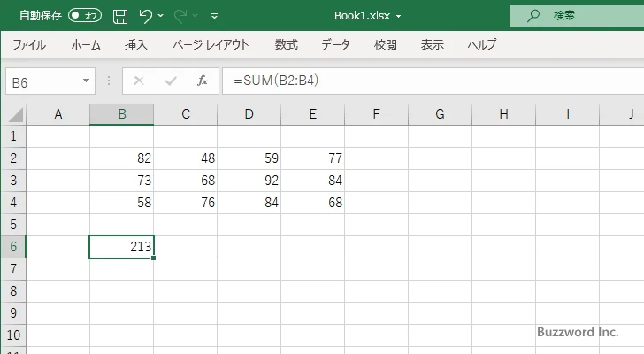
Task: Click cell E4 containing 68
Action: coord(312,203)
